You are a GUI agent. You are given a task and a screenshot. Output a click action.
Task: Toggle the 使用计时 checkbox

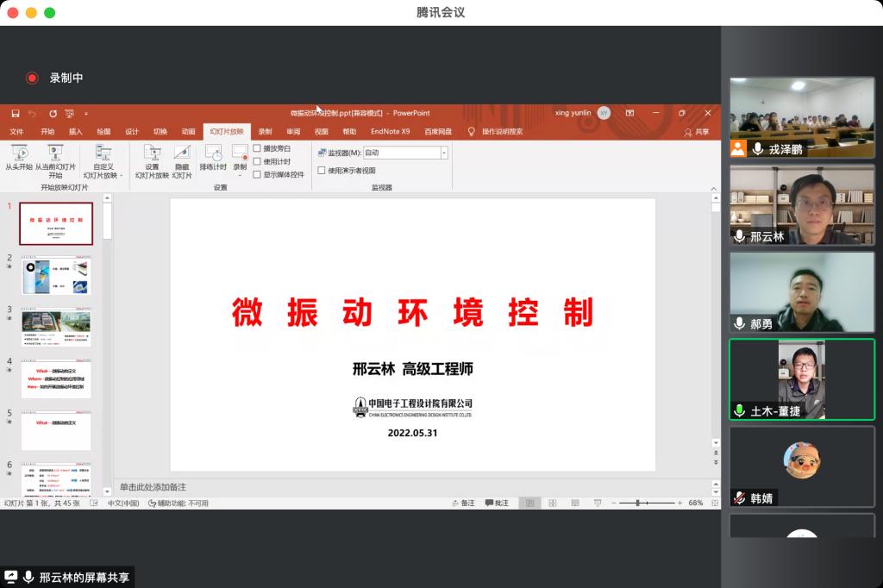tap(257, 161)
